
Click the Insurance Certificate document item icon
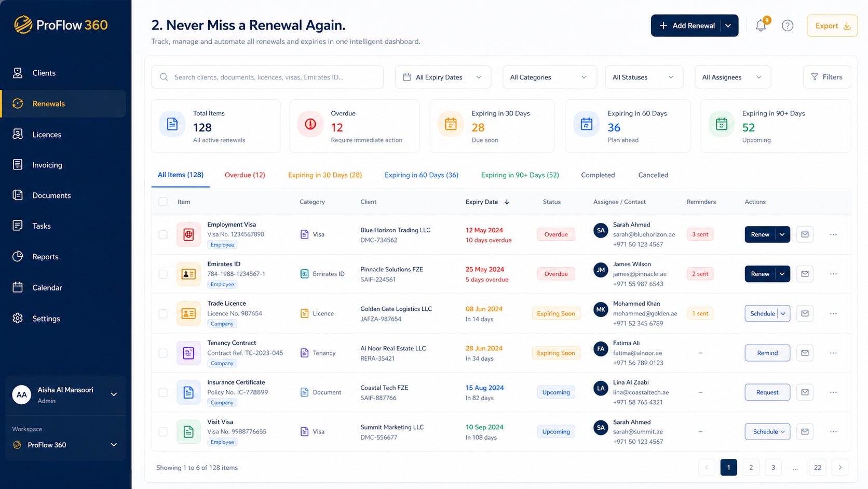point(188,392)
